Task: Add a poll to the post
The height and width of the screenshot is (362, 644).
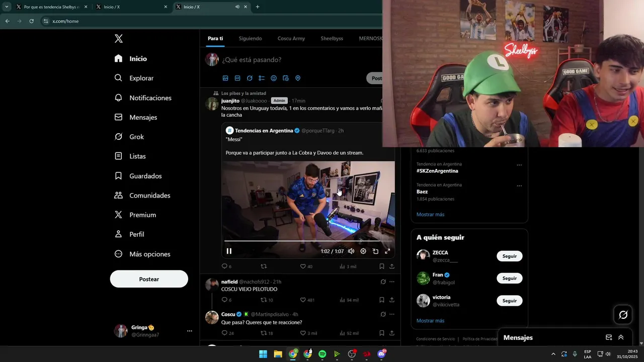Action: tap(262, 78)
